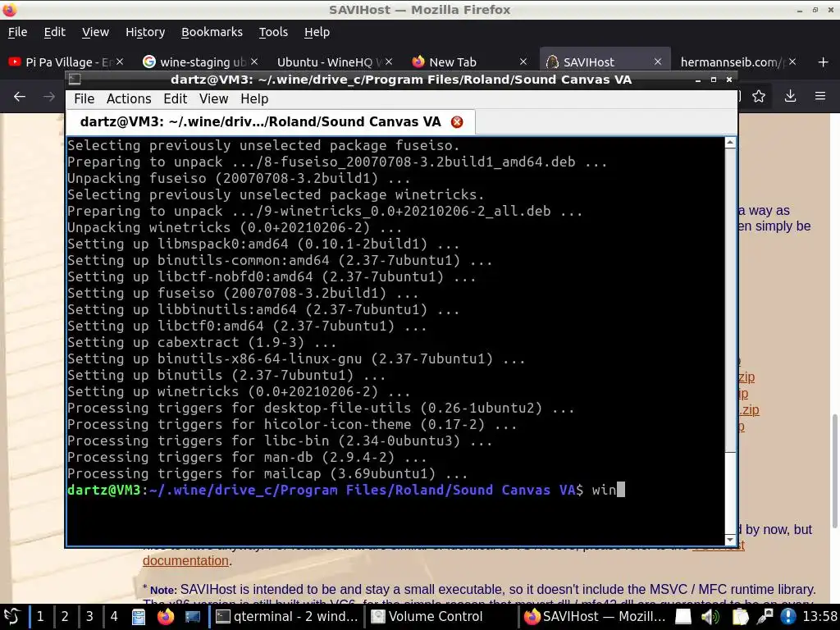Close the hermannseib.com tab

pos(792,62)
